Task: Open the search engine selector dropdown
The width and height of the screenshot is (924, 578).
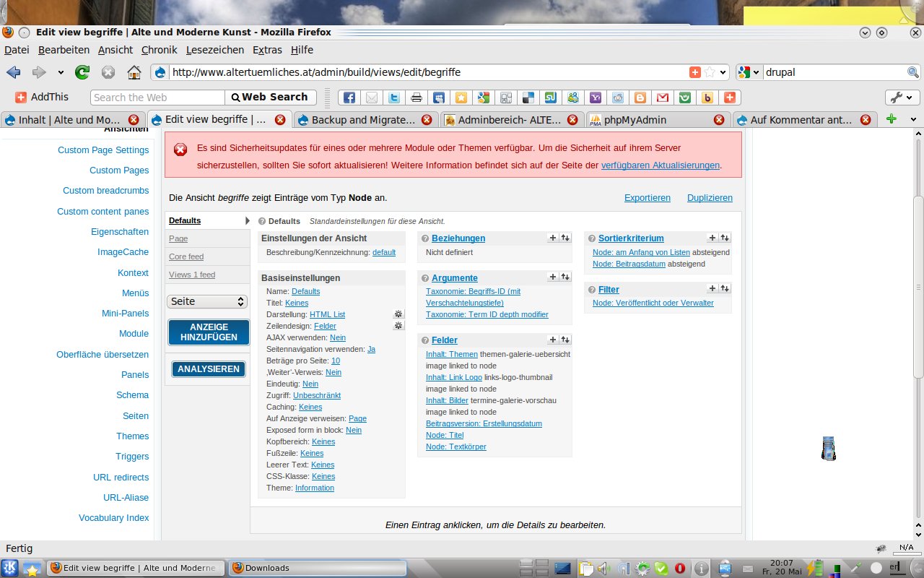Action: (749, 72)
